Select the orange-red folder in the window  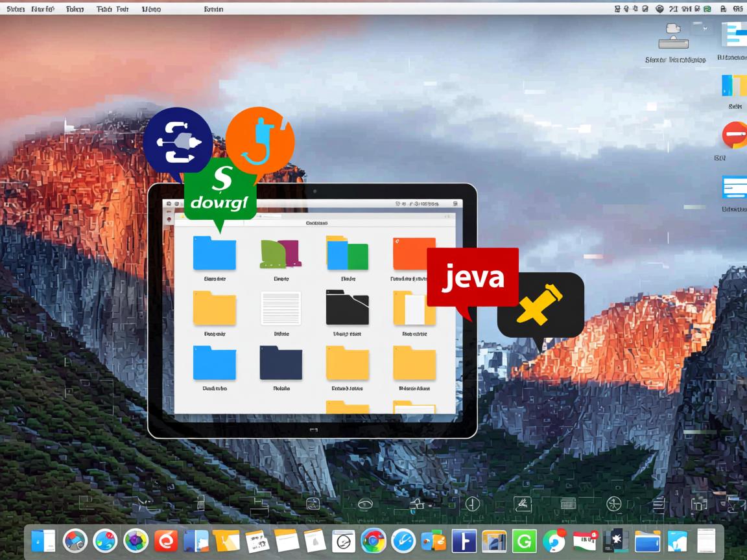click(414, 253)
